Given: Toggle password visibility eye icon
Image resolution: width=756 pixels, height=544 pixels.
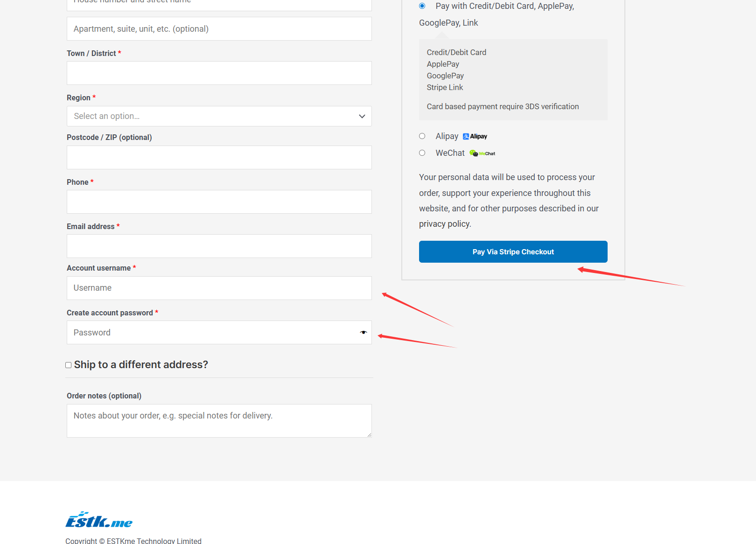Looking at the screenshot, I should 363,333.
